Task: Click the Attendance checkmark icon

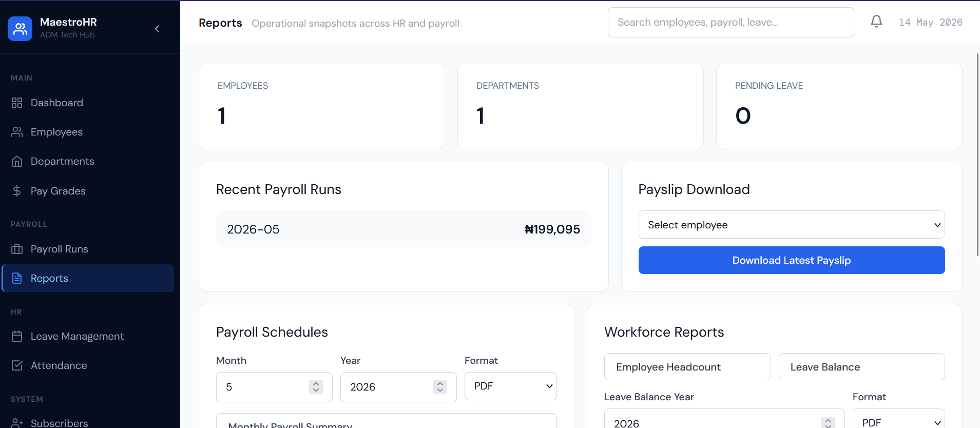Action: [x=17, y=365]
